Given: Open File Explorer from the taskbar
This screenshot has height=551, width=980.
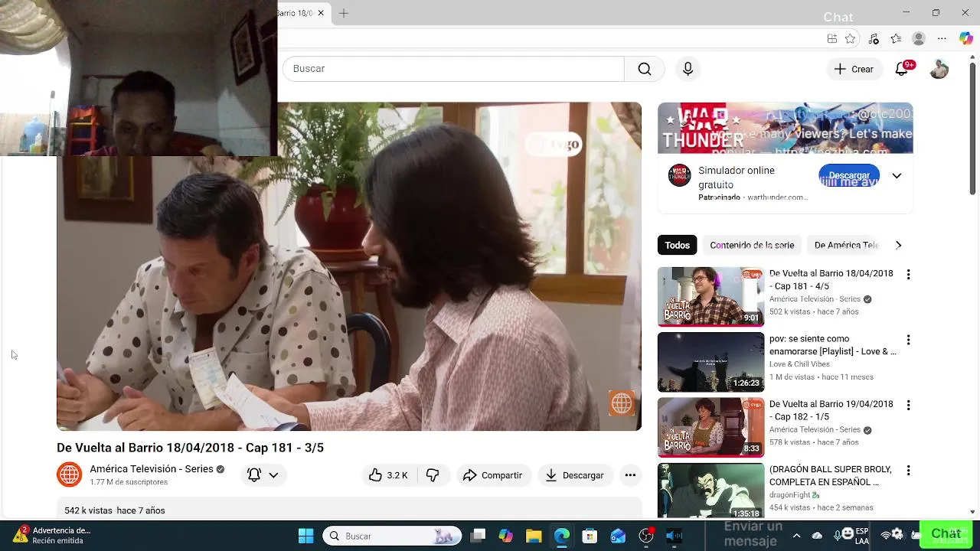Looking at the screenshot, I should 534,536.
